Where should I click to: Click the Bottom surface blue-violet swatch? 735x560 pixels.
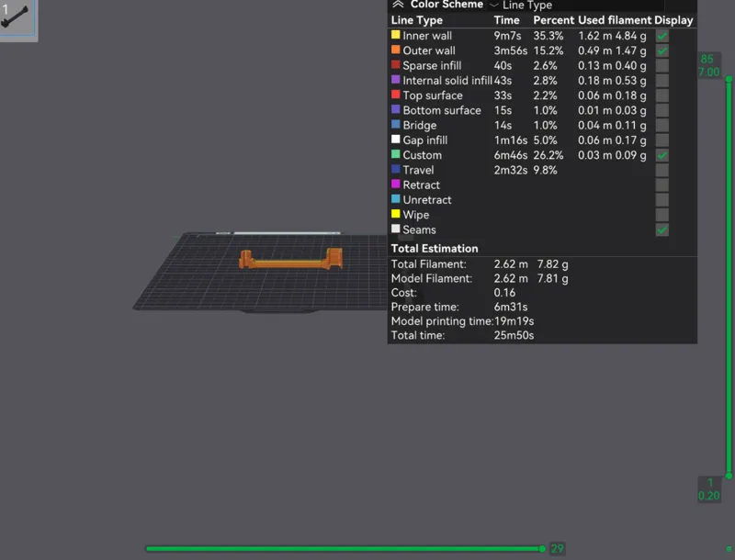[x=396, y=109]
